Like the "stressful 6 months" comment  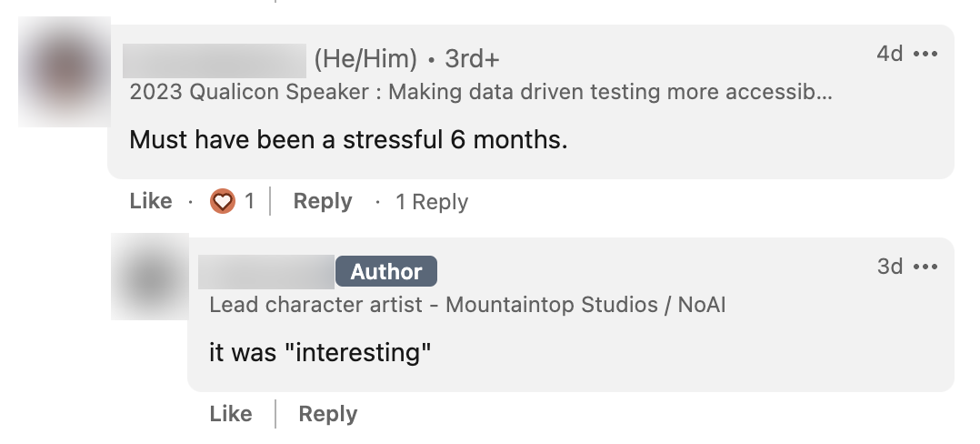[x=151, y=201]
